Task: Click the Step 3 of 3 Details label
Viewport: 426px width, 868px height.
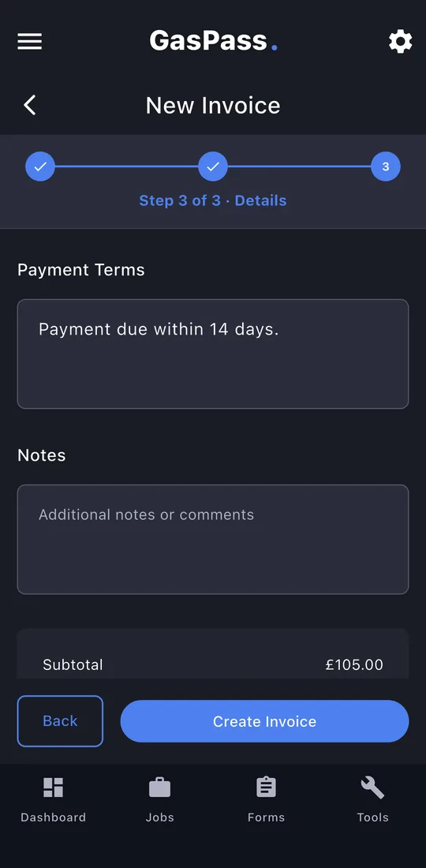Action: click(x=213, y=200)
